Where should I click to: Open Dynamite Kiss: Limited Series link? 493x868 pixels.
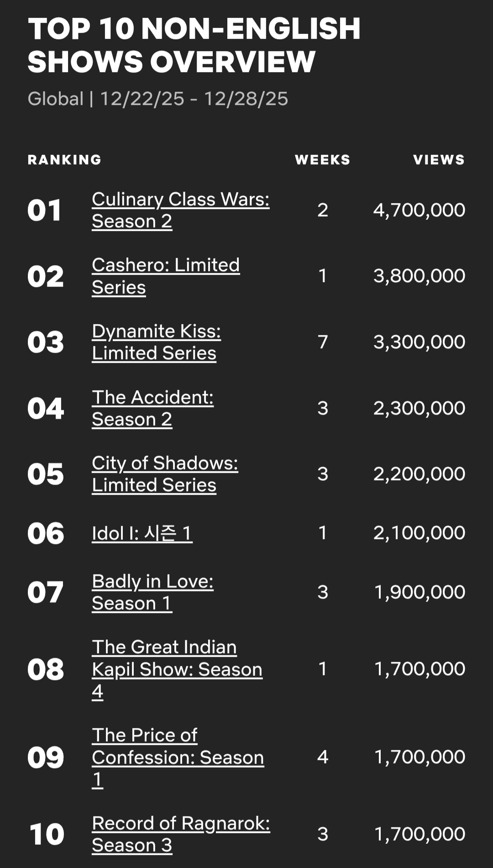click(x=156, y=342)
